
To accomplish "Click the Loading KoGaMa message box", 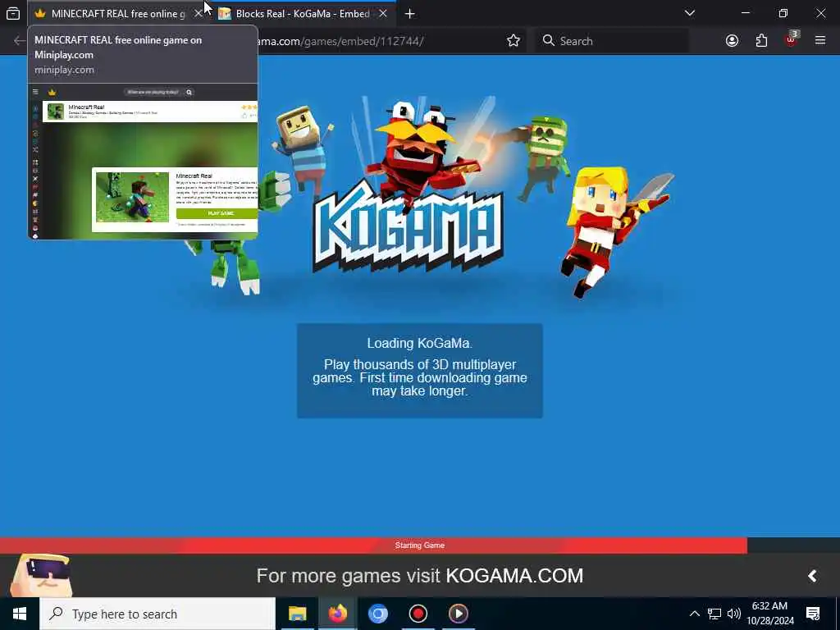I will [419, 371].
